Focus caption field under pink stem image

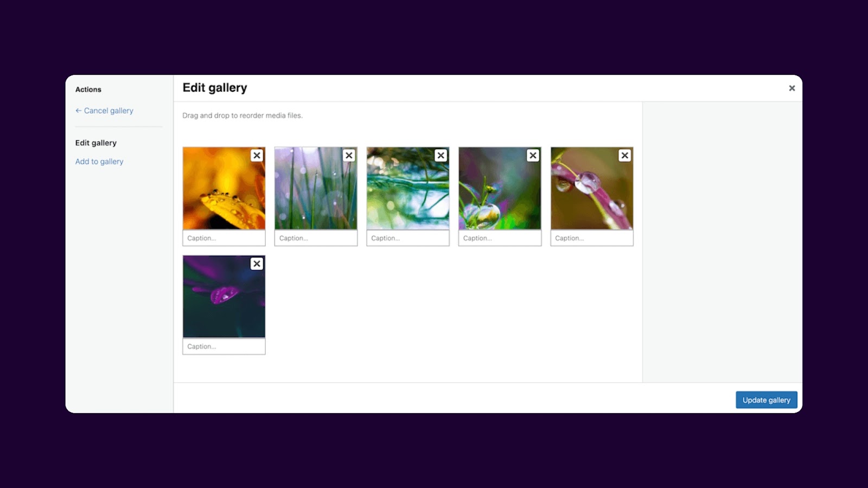point(592,238)
